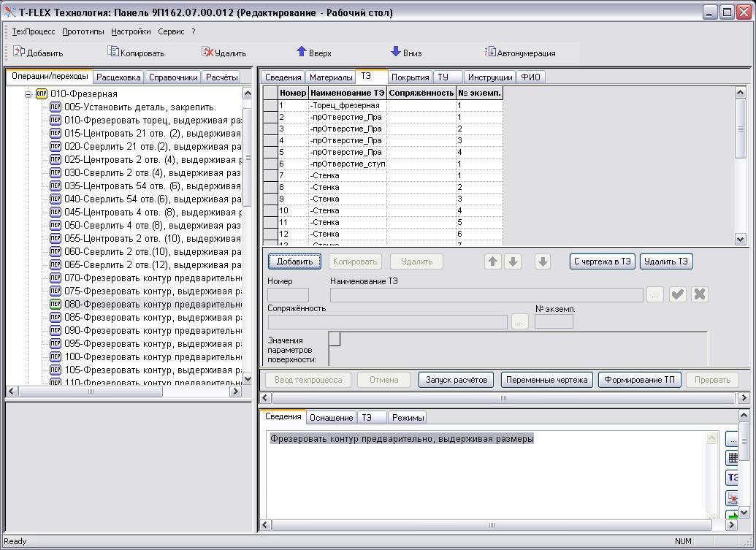Open the Прототипы menu
This screenshot has height=550, width=756.
(83, 32)
